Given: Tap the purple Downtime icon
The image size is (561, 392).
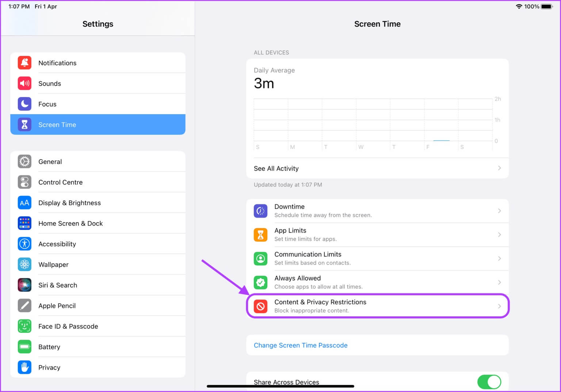Looking at the screenshot, I should [260, 211].
